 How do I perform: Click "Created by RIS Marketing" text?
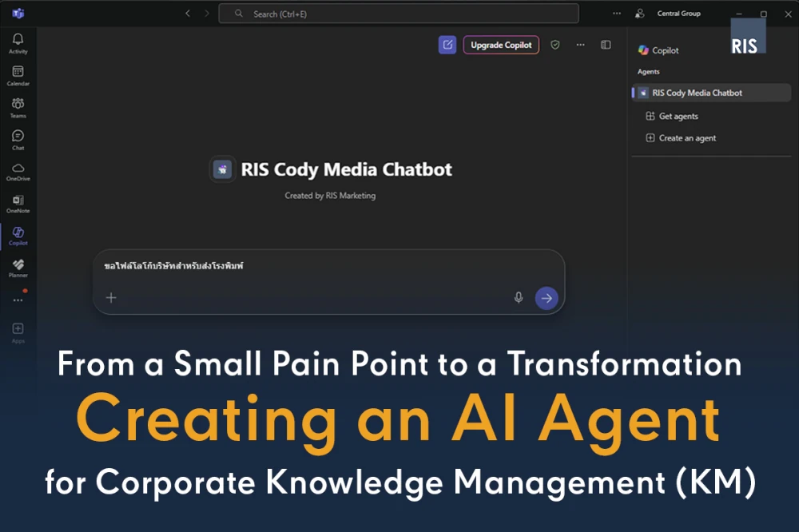pos(330,196)
